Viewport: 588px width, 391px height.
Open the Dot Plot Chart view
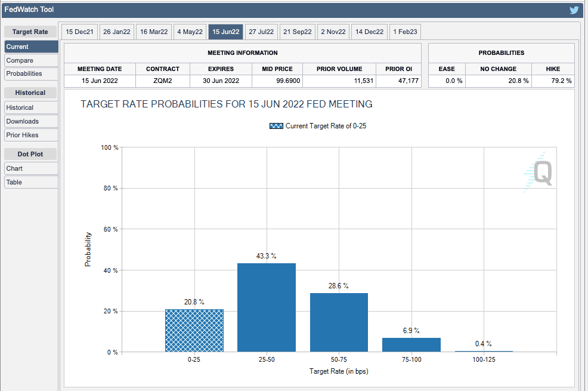[31, 168]
